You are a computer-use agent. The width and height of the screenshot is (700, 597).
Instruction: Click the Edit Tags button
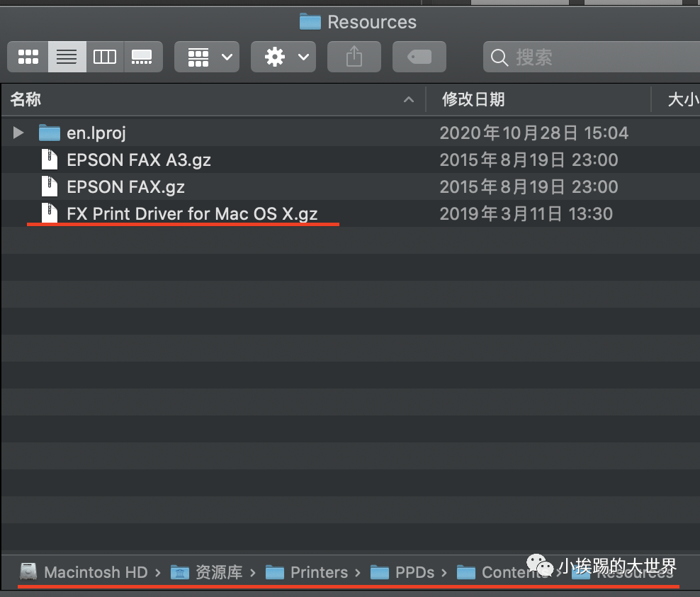[419, 57]
